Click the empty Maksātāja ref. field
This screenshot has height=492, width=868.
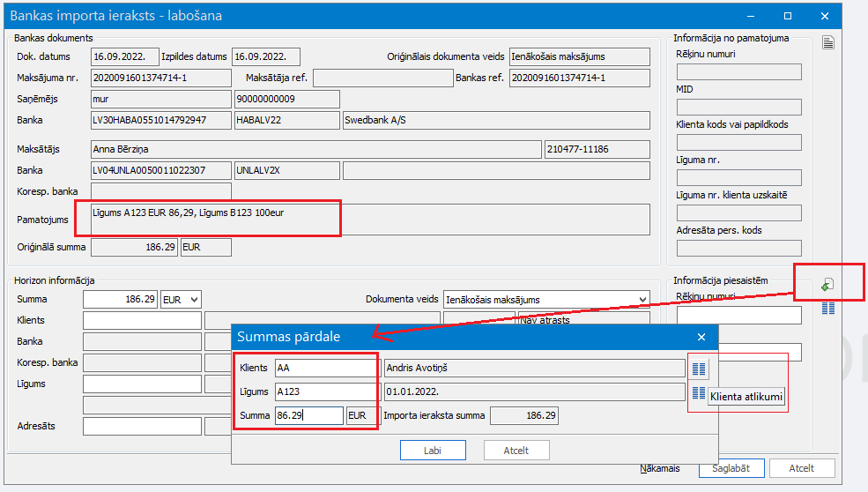click(383, 78)
